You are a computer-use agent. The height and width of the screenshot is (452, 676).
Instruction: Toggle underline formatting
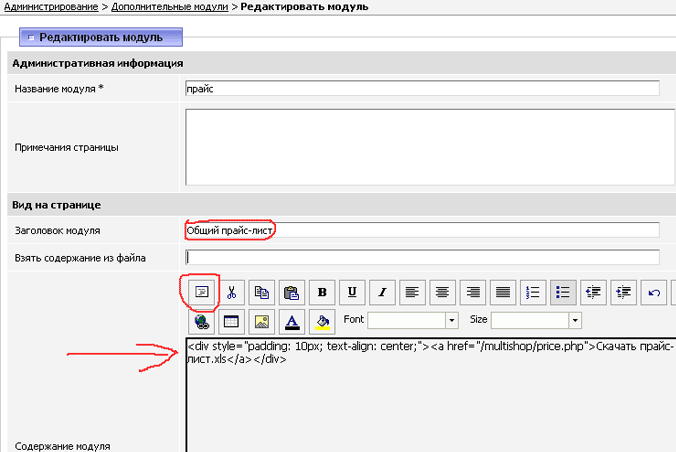352,292
